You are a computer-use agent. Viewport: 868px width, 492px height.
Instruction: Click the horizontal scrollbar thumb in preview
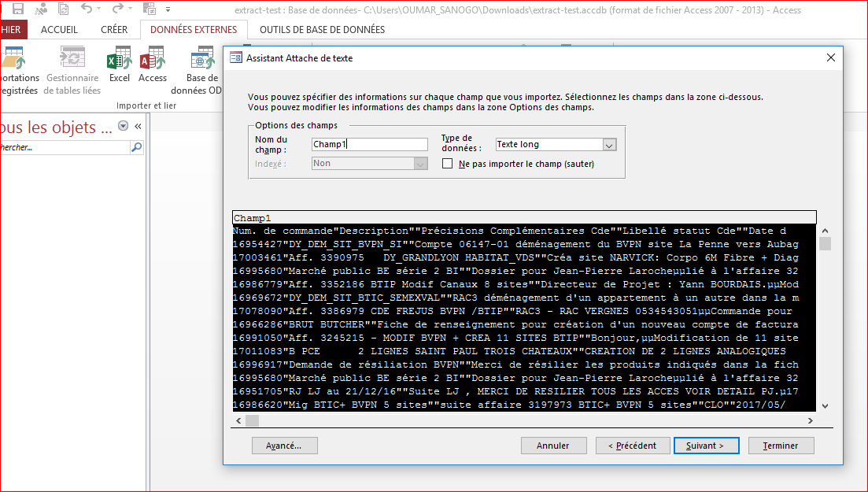[252, 420]
